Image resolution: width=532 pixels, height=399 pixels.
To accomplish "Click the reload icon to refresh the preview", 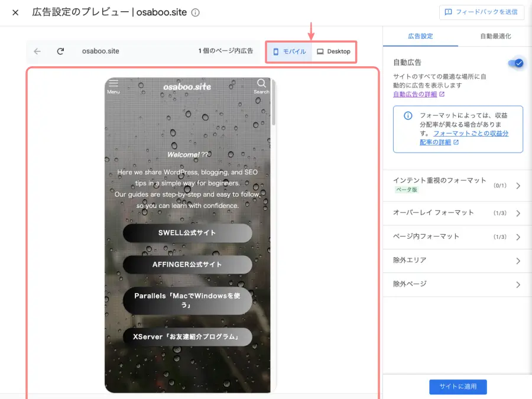I will [60, 51].
